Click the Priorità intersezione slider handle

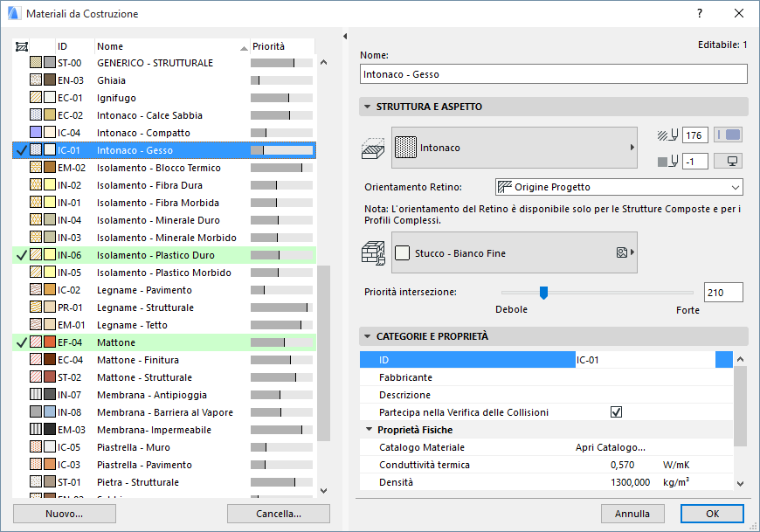tap(544, 292)
